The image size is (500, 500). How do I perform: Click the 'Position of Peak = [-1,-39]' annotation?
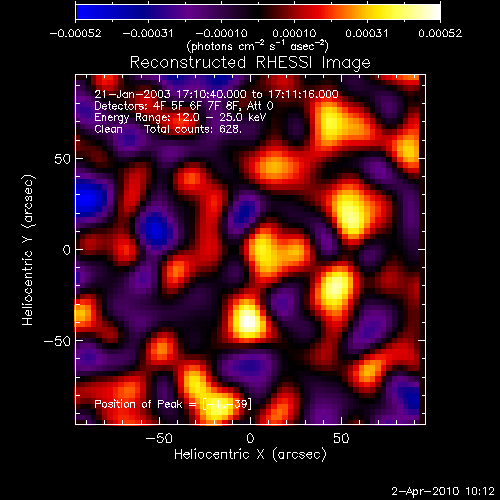pos(173,404)
